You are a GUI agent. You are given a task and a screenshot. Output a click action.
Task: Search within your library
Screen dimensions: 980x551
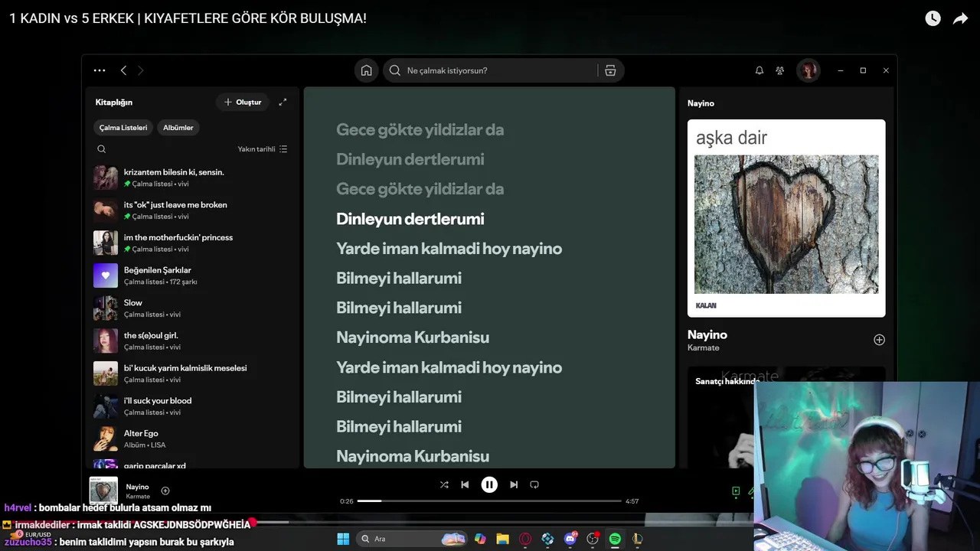pos(102,149)
